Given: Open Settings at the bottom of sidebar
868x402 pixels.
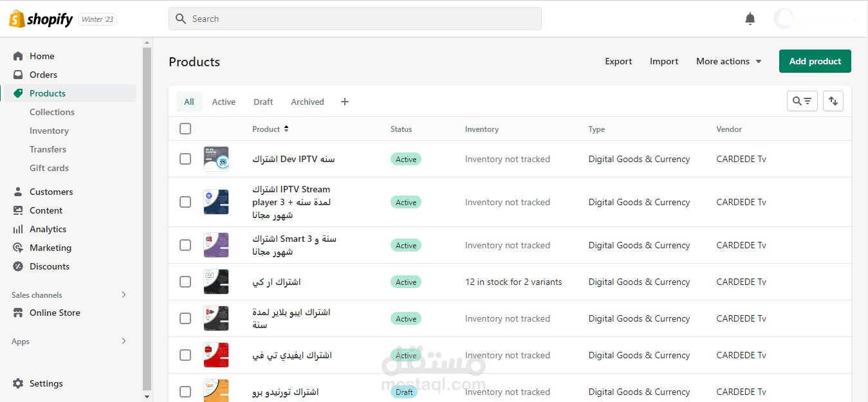Looking at the screenshot, I should click(x=46, y=383).
